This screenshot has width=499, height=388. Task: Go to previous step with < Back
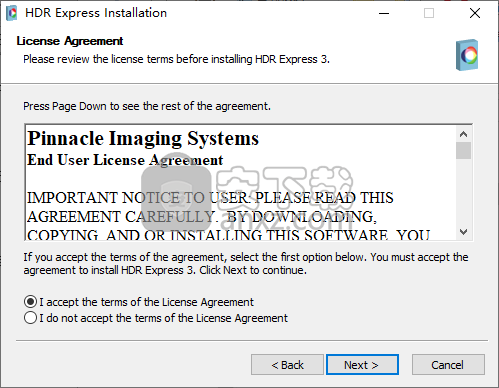[287, 365]
